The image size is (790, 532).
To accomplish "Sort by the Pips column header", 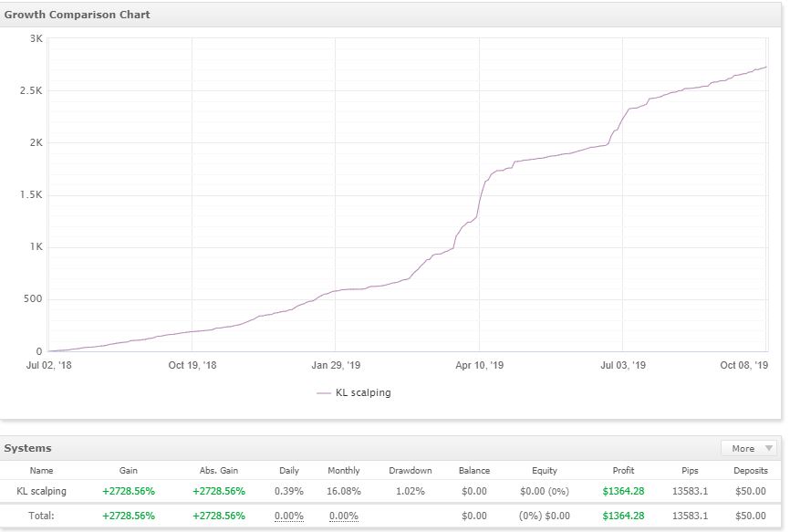I will [x=690, y=471].
